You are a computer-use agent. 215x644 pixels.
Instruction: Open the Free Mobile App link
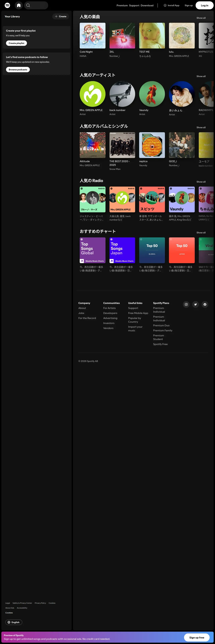[x=138, y=313]
